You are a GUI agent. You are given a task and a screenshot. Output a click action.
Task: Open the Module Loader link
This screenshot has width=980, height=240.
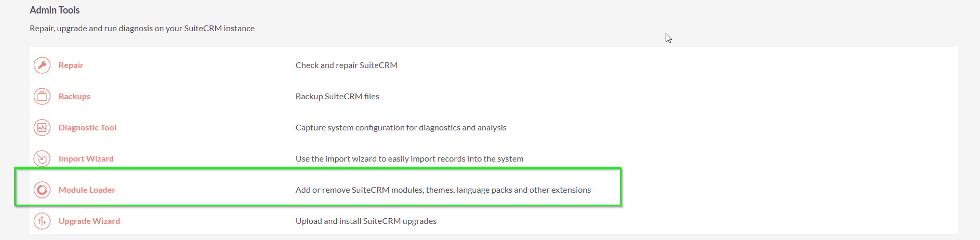[x=87, y=190]
